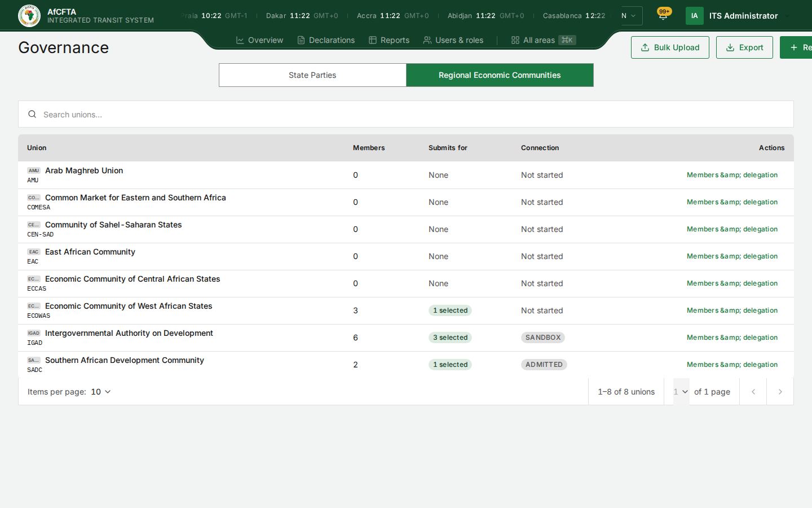
Task: Select Economic Community of West African States
Action: [129, 306]
